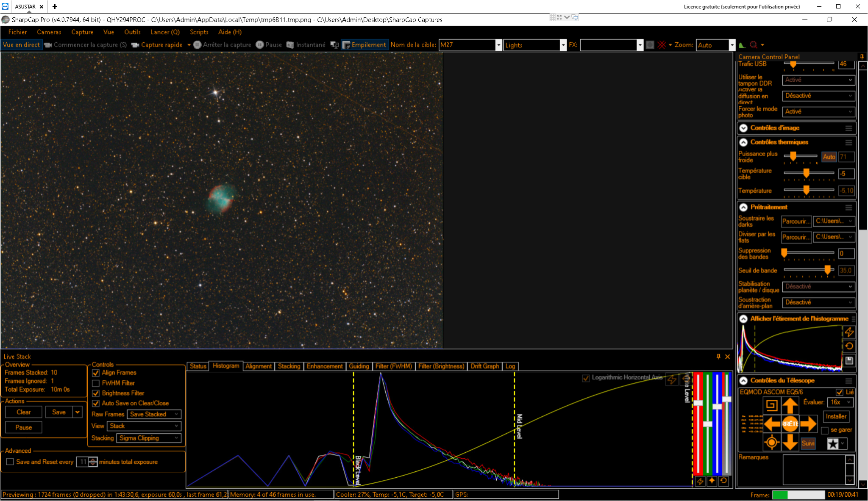
Task: Click the floppy disk save icon beside histogram stretch
Action: 849,360
